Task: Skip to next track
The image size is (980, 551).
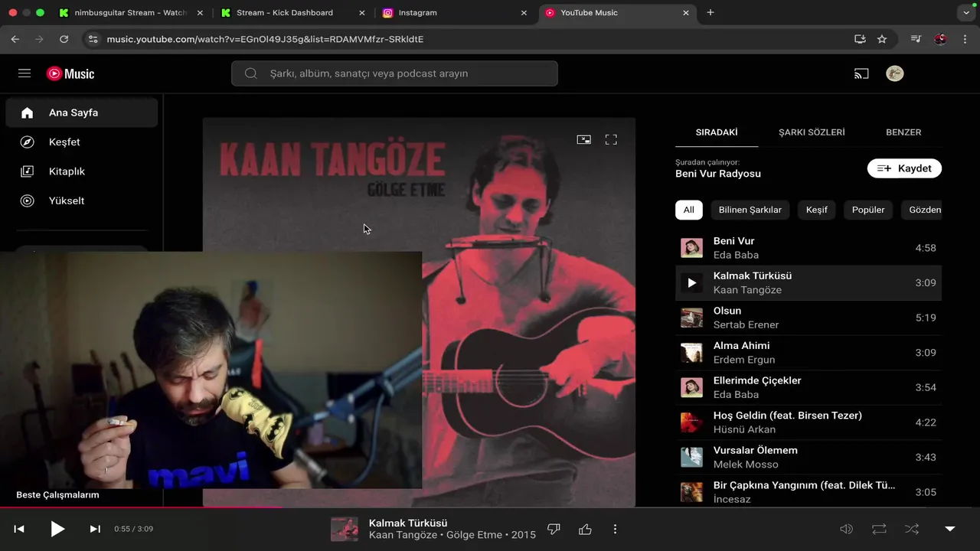Action: [x=95, y=529]
